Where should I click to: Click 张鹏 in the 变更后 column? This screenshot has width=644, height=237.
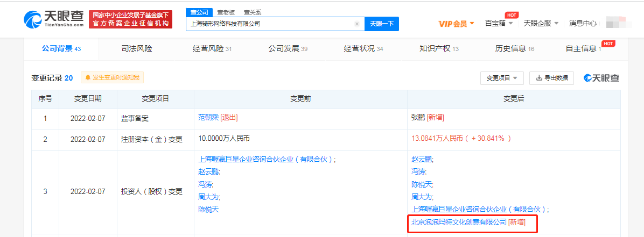click(418, 118)
